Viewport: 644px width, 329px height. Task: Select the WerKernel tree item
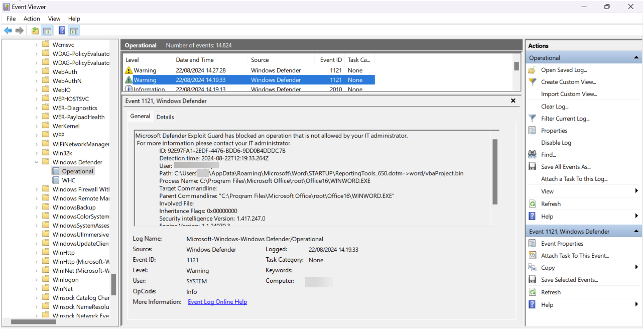pyautogui.click(x=66, y=126)
